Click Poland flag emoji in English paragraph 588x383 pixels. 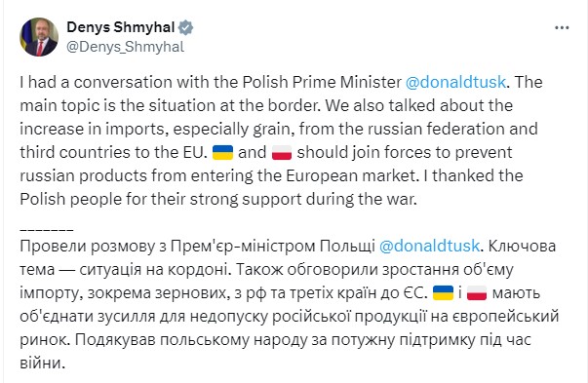point(282,153)
